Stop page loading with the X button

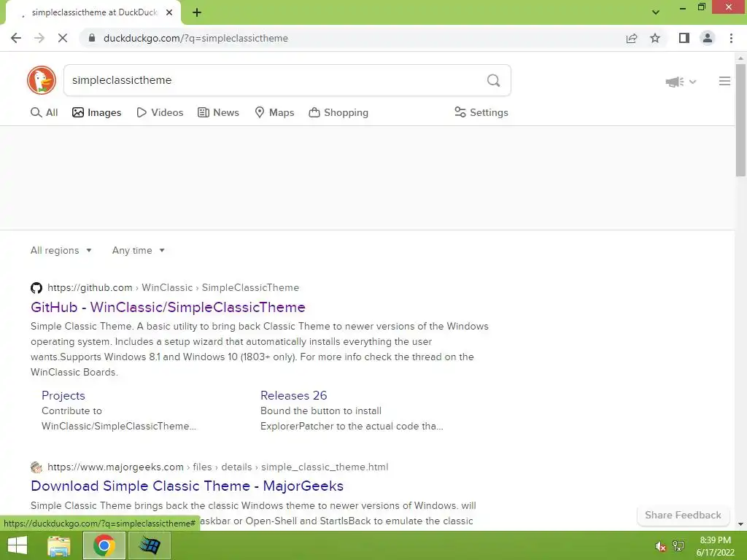pos(63,38)
